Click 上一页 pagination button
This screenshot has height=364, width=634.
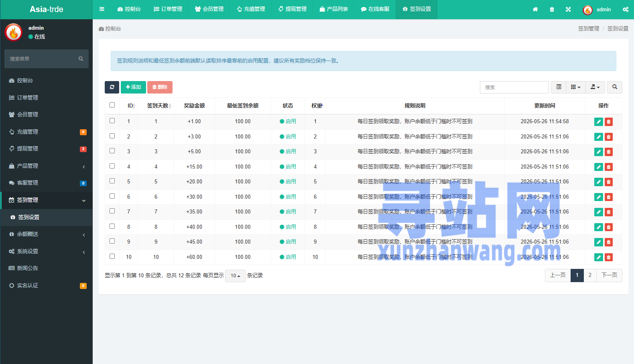[x=558, y=275]
